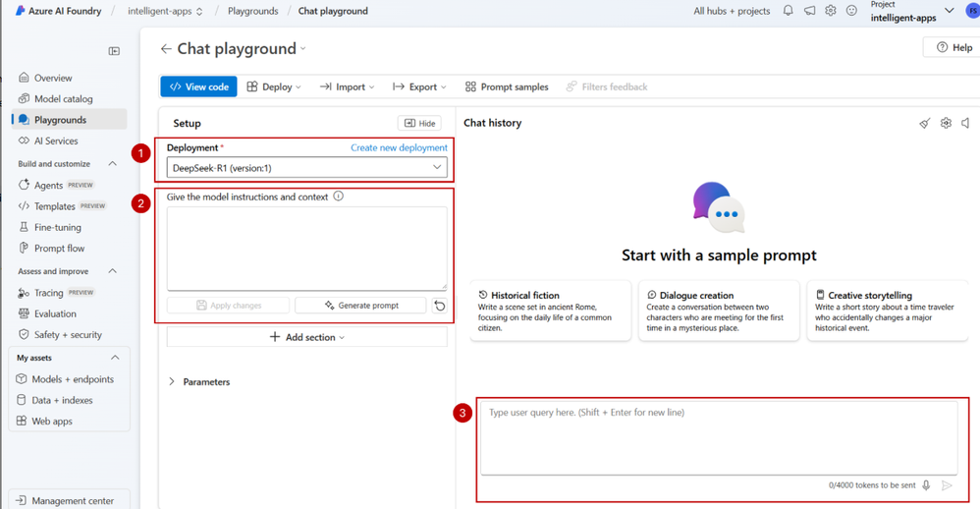The width and height of the screenshot is (980, 509).
Task: Open DeepSeek-R1 deployment dropdown
Action: click(307, 168)
